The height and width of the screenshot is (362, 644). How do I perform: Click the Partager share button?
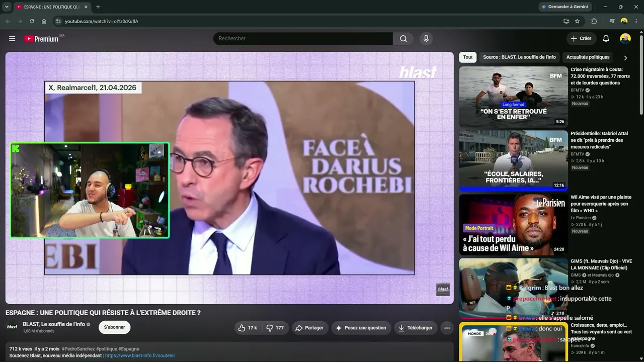[x=309, y=328]
